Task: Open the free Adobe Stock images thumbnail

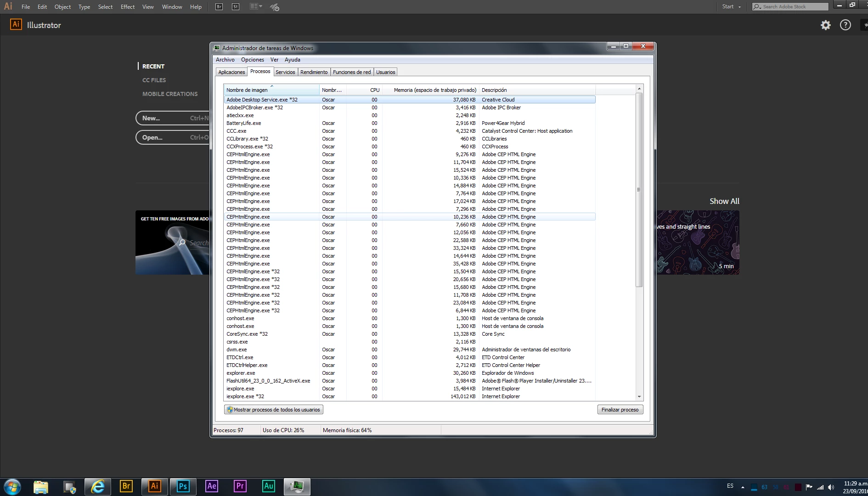Action: (x=172, y=242)
